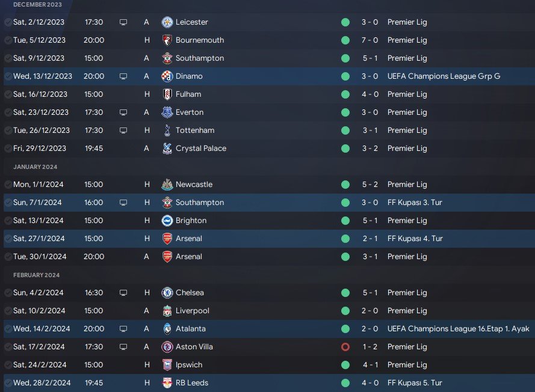The width and height of the screenshot is (535, 392).
Task: Click the Tottenham club logo
Action: point(167,130)
